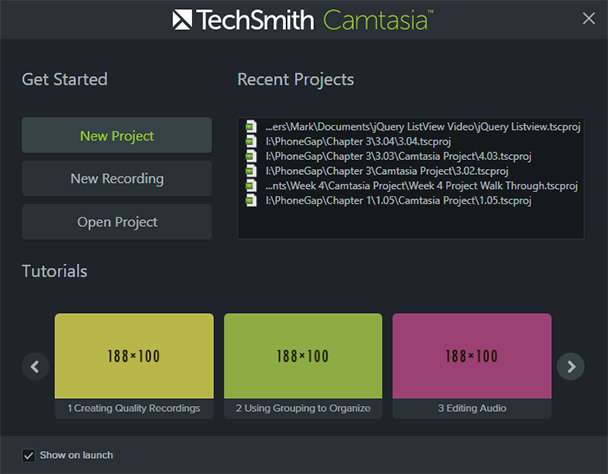Close the Camtasia welcome window

588,18
